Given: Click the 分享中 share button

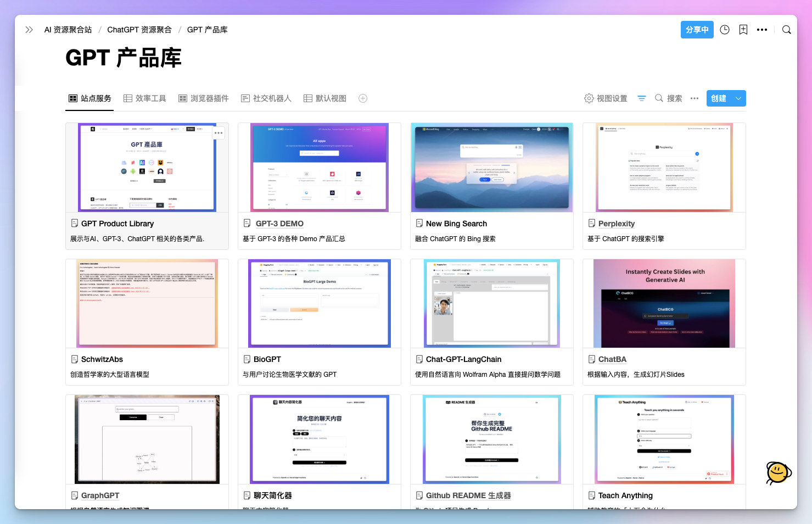Looking at the screenshot, I should (697, 30).
